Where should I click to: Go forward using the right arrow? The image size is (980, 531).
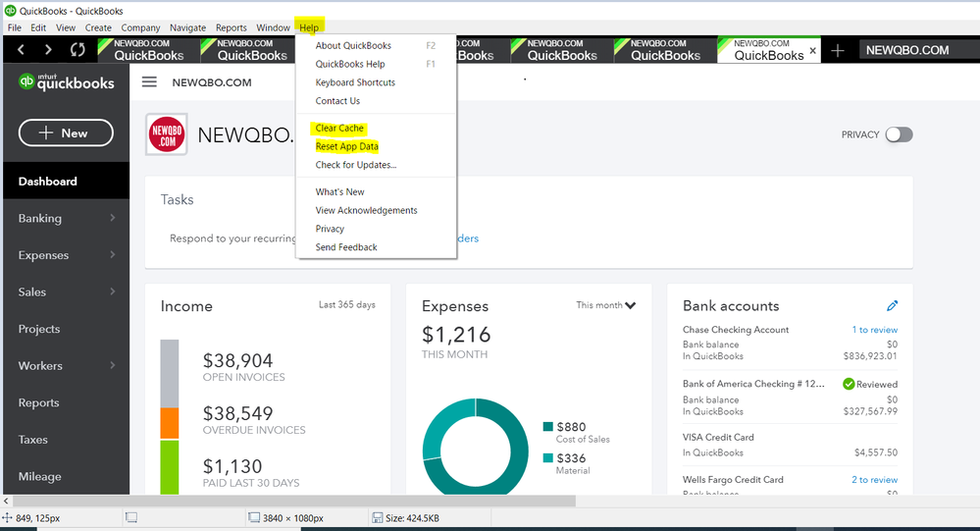point(48,49)
